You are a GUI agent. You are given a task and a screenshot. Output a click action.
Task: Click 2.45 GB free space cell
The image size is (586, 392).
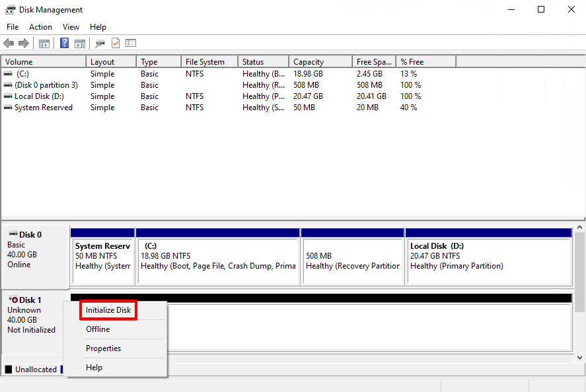click(369, 74)
